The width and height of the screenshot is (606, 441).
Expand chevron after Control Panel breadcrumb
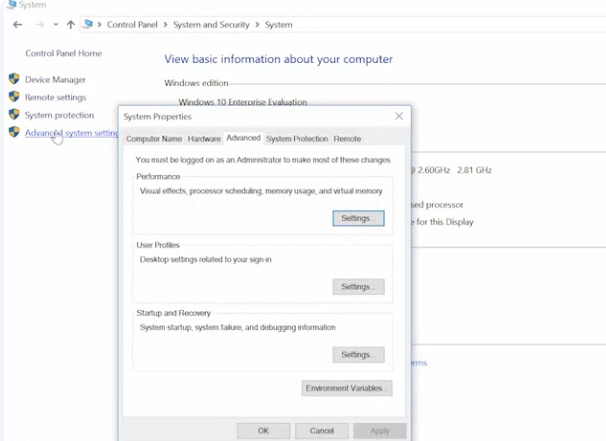(x=165, y=25)
